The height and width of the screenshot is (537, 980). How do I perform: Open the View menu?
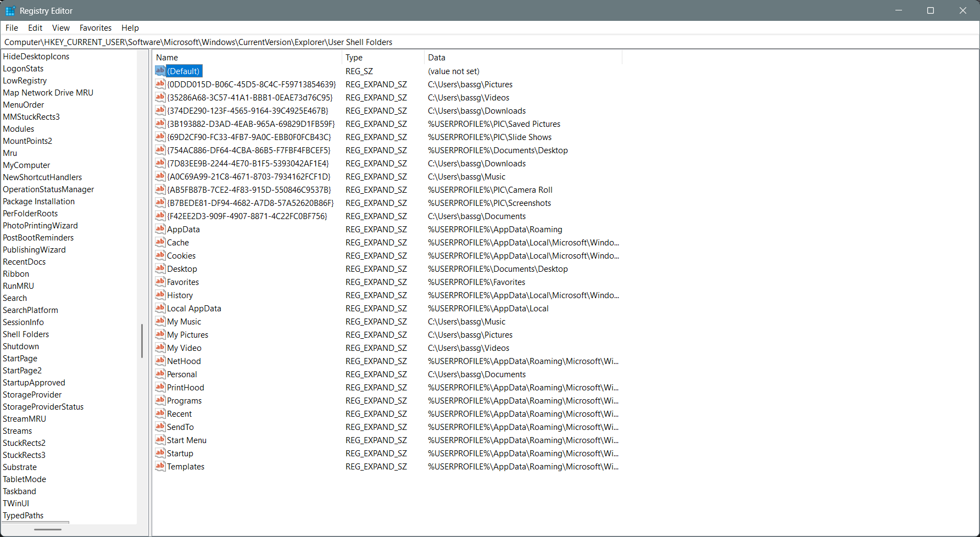(61, 28)
